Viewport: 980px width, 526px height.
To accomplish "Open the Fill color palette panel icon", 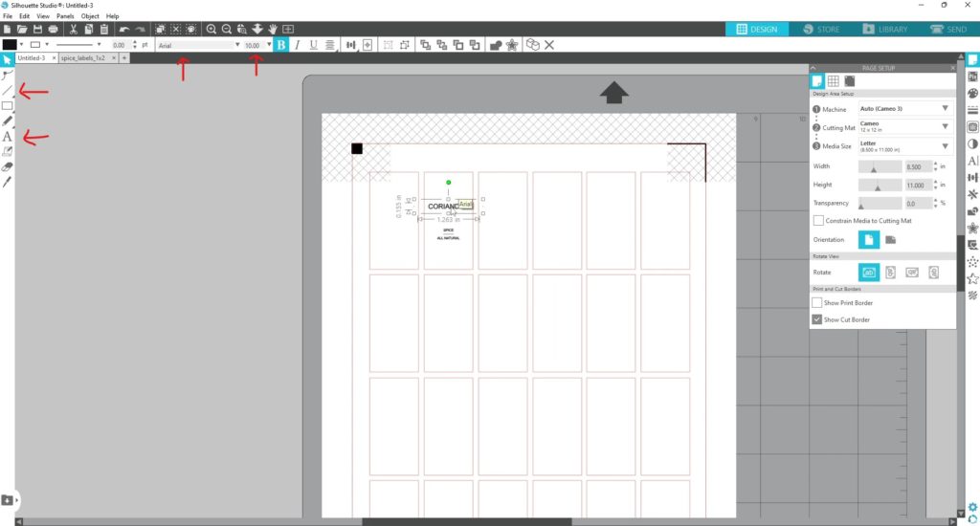I will coord(972,93).
